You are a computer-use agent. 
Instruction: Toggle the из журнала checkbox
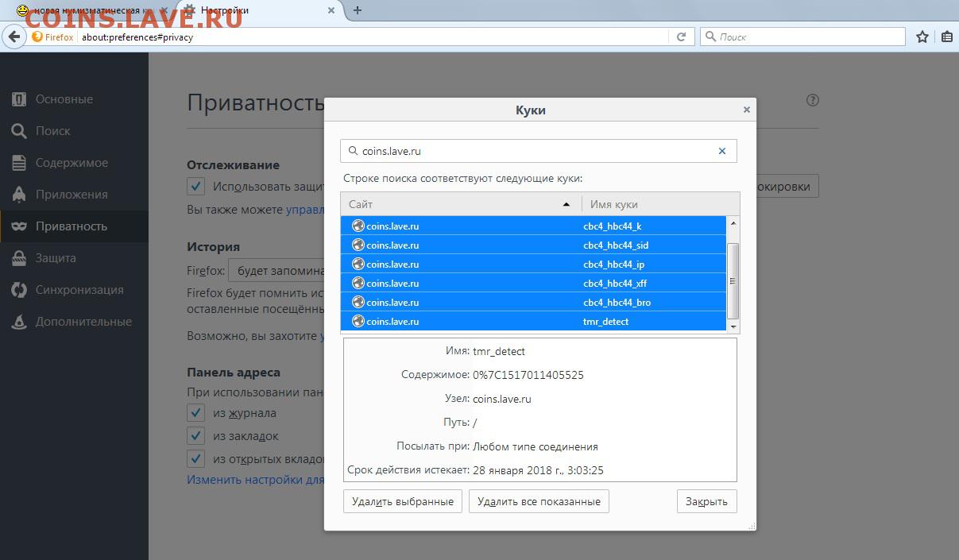(195, 413)
